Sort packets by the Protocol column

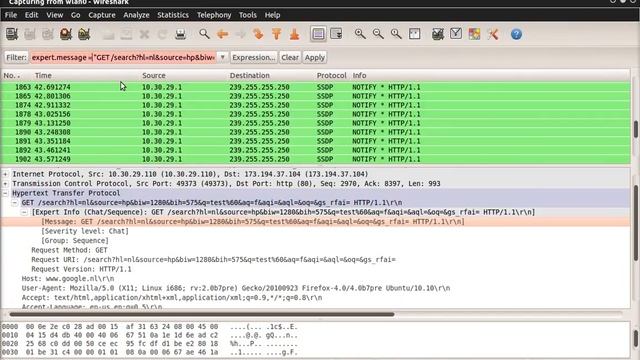[331, 76]
